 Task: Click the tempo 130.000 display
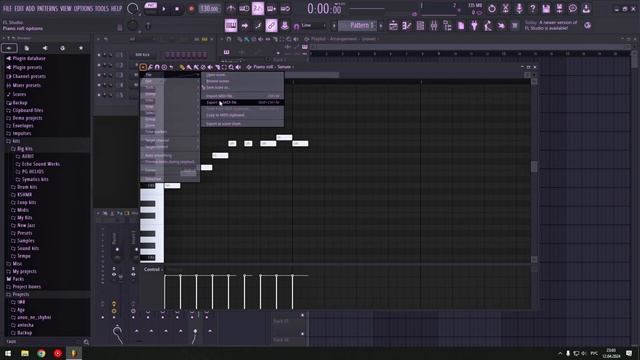point(209,9)
